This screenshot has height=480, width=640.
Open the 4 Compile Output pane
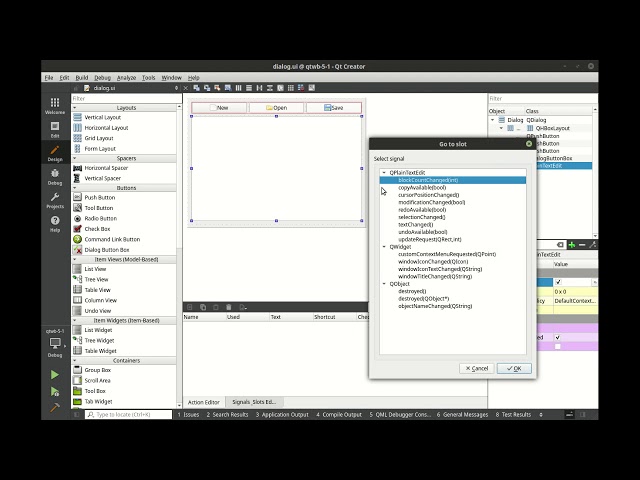coord(339,415)
